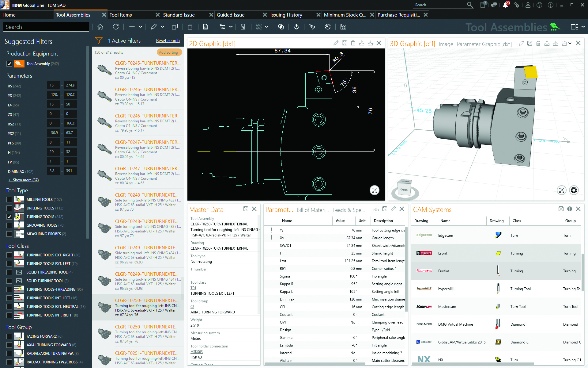Viewport: 588px width, 368px height.
Task: Click the download-to-tray icon in the main toolbar
Action: point(296,27)
